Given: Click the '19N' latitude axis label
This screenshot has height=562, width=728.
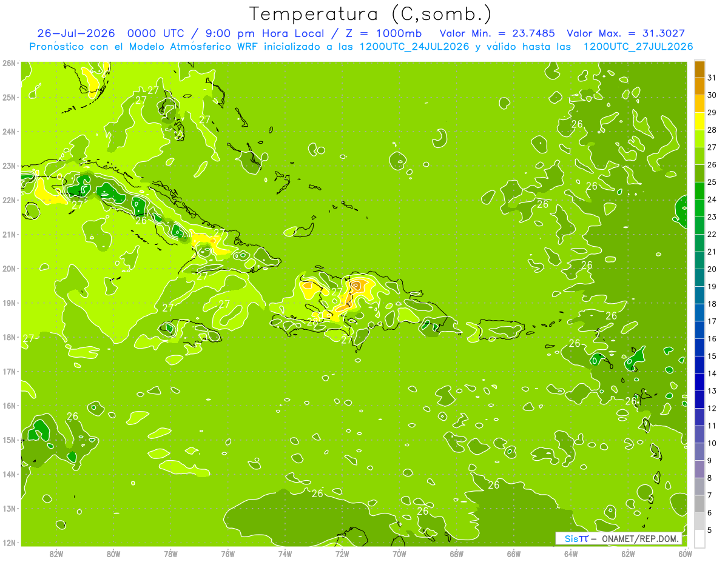Looking at the screenshot, I should [x=9, y=303].
